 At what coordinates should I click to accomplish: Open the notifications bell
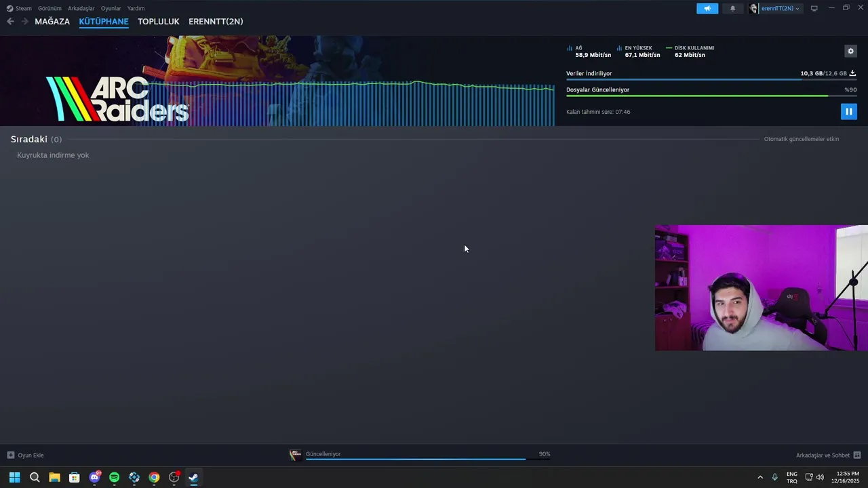[732, 8]
